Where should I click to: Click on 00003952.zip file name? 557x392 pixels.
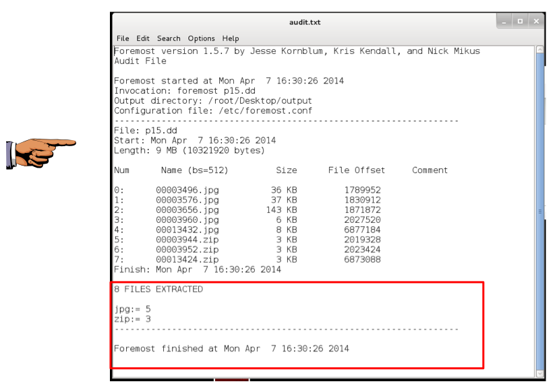pyautogui.click(x=187, y=250)
